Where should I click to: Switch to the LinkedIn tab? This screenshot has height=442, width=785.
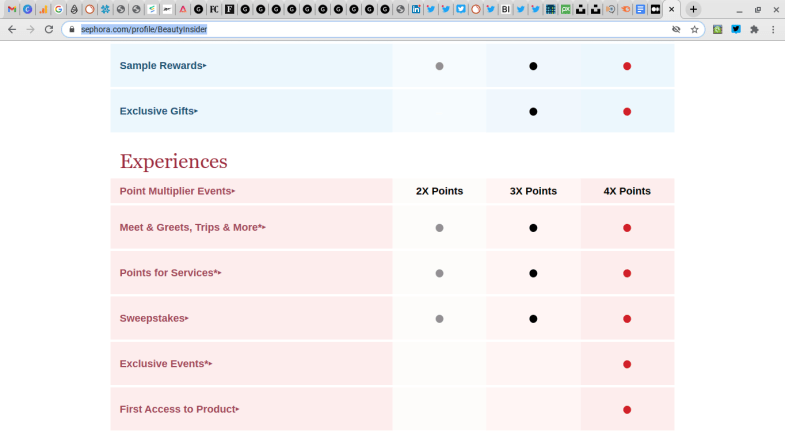tap(416, 9)
